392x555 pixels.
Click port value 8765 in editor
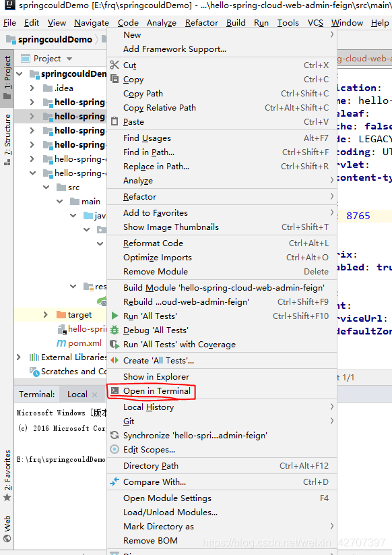[358, 216]
